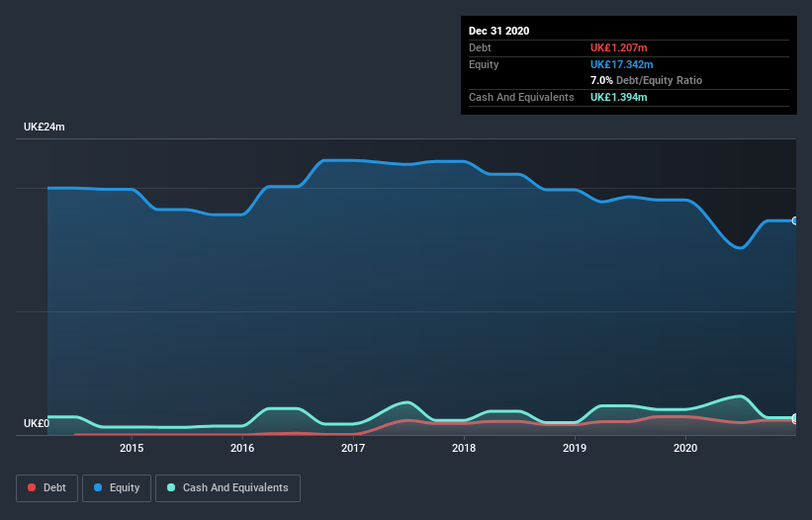The height and width of the screenshot is (520, 812).
Task: Click the UK£0 y-axis label
Action: [x=37, y=423]
